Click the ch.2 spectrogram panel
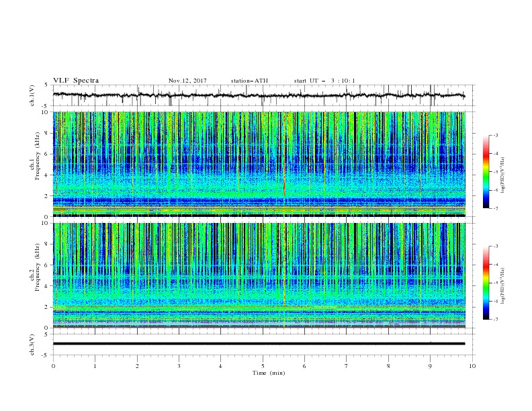532x411 pixels. point(259,275)
